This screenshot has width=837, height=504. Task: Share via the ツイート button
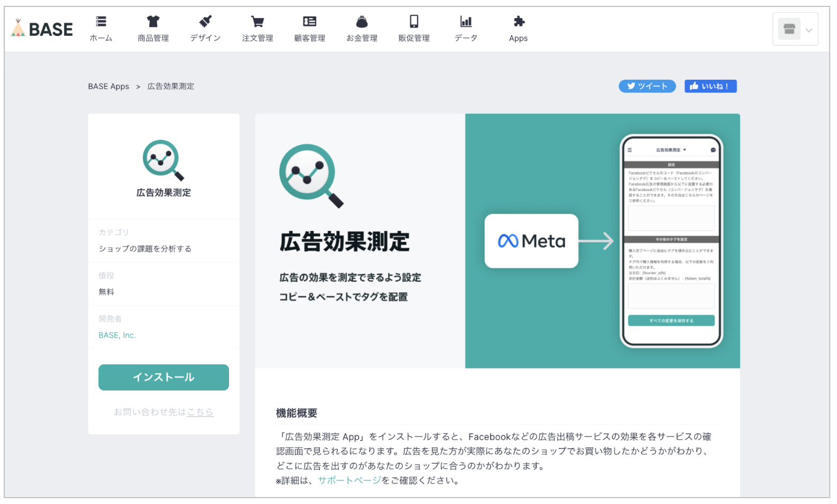[647, 86]
